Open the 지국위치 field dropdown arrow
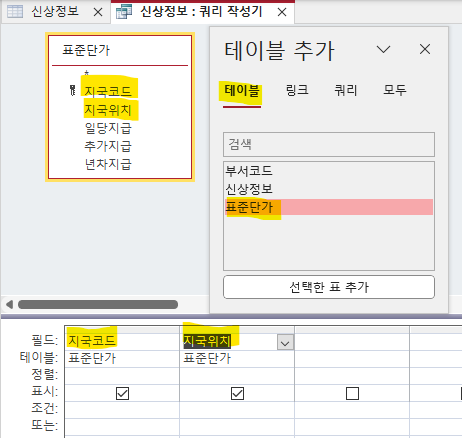462x438 pixels. (x=285, y=342)
